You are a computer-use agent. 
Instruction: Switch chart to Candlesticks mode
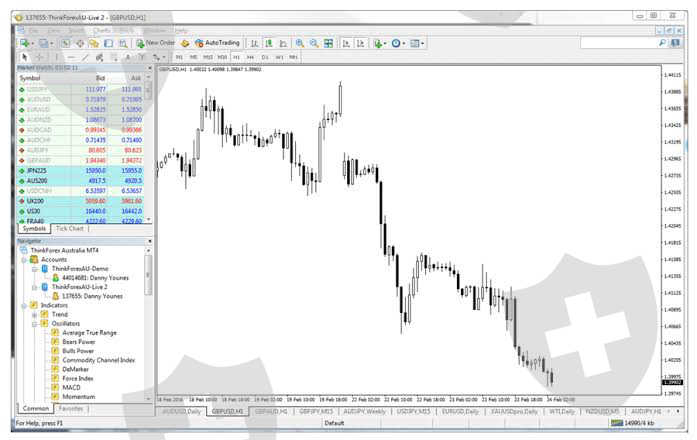pos(268,43)
